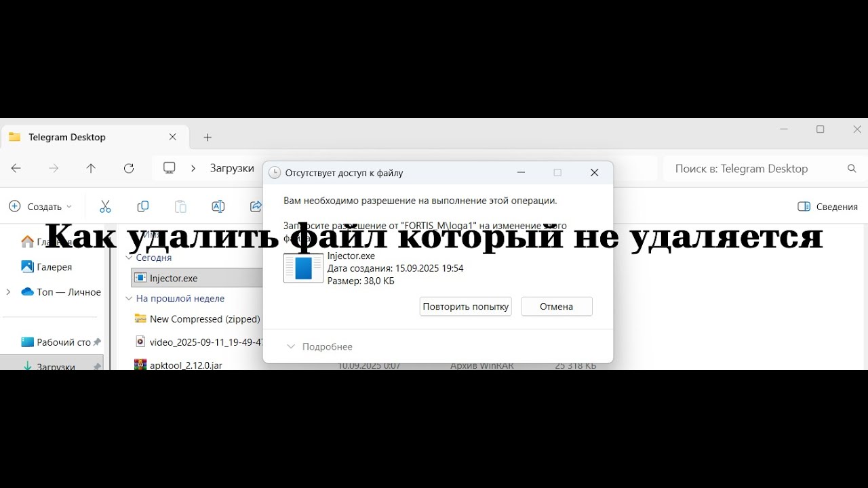Minimize the Explorer window
Viewport: 868px width, 488px height.
coord(784,129)
